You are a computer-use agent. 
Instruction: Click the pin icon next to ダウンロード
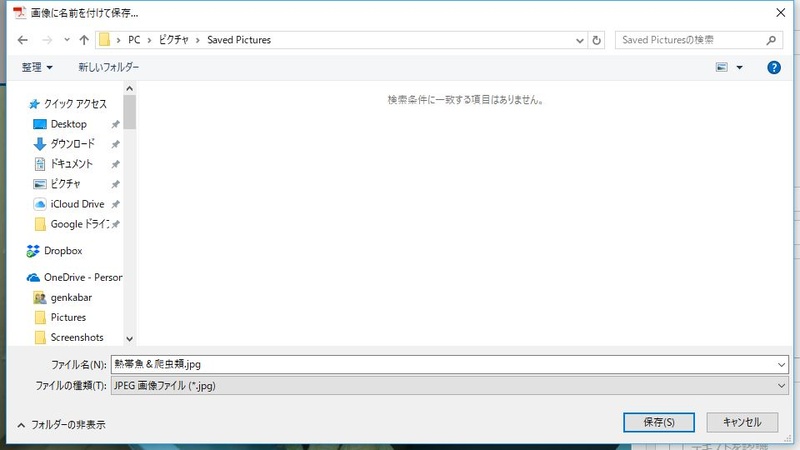(115, 144)
